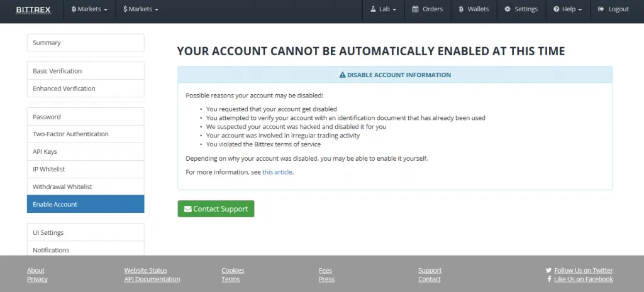This screenshot has height=292, width=644.
Task: Open the API Documentation footer link
Action: 152,279
